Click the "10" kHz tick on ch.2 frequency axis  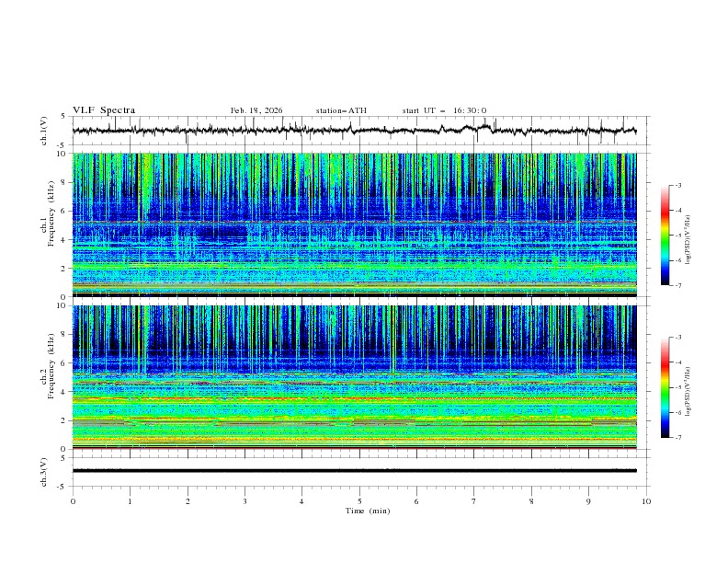pyautogui.click(x=63, y=305)
